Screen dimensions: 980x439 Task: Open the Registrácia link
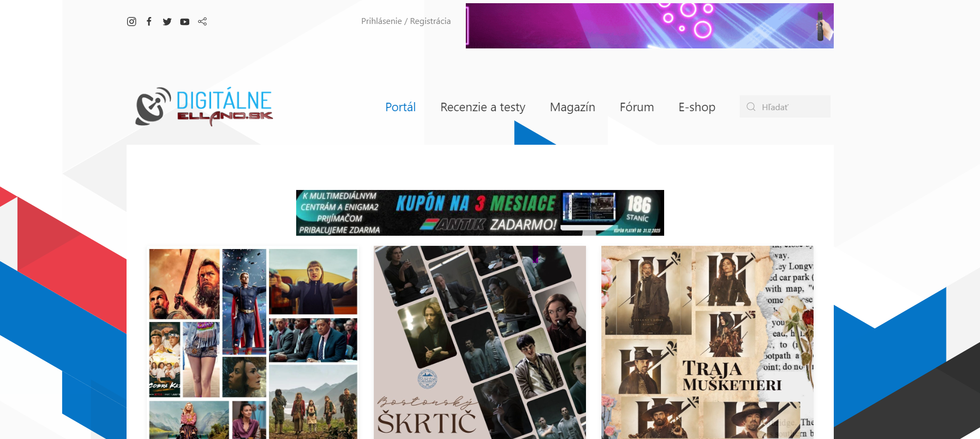pos(430,21)
